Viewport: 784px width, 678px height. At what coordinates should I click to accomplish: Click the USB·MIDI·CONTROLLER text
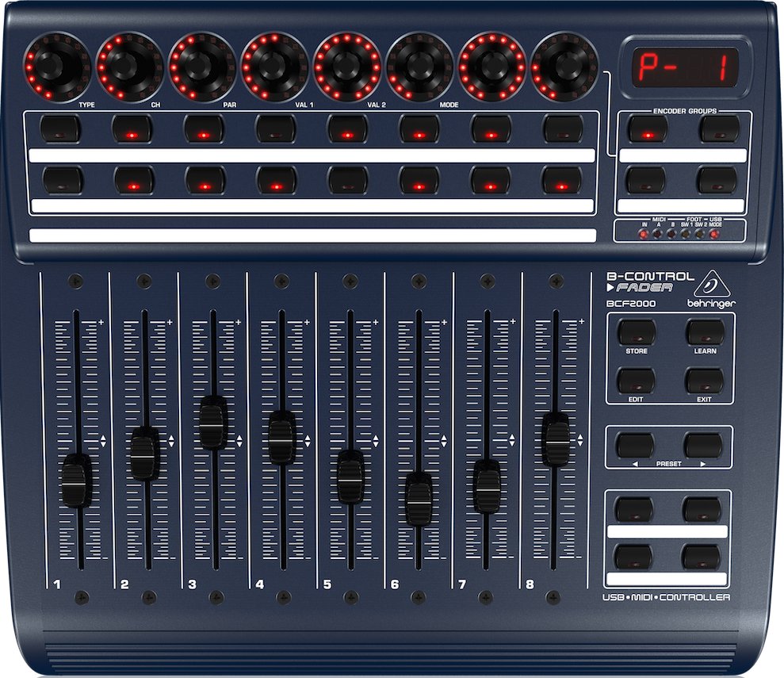pos(666,597)
